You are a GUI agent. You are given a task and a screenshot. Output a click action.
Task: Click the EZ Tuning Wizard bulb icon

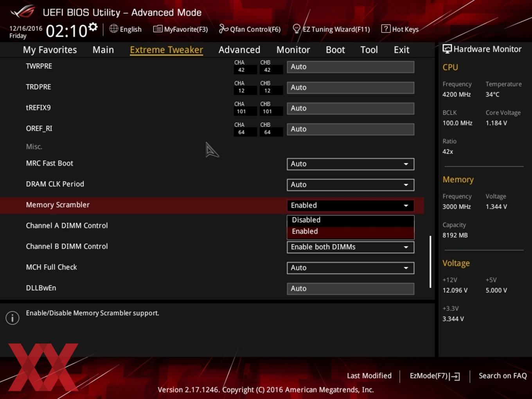pyautogui.click(x=297, y=29)
